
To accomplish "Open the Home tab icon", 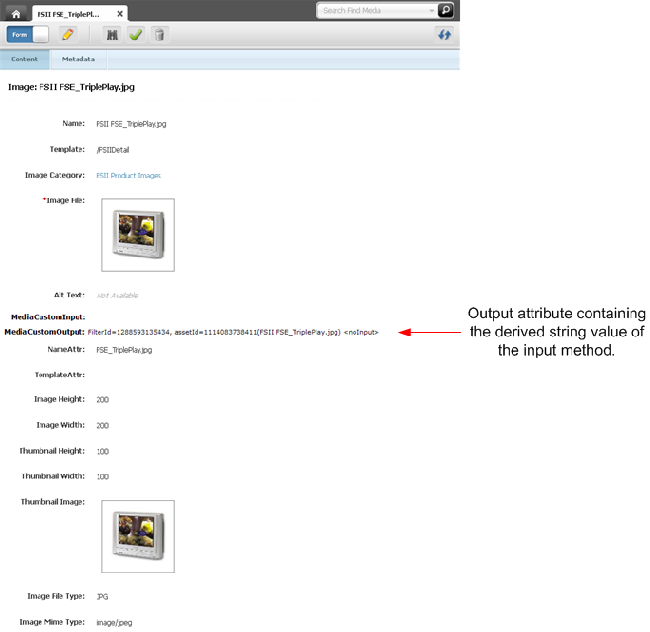I will (x=16, y=14).
